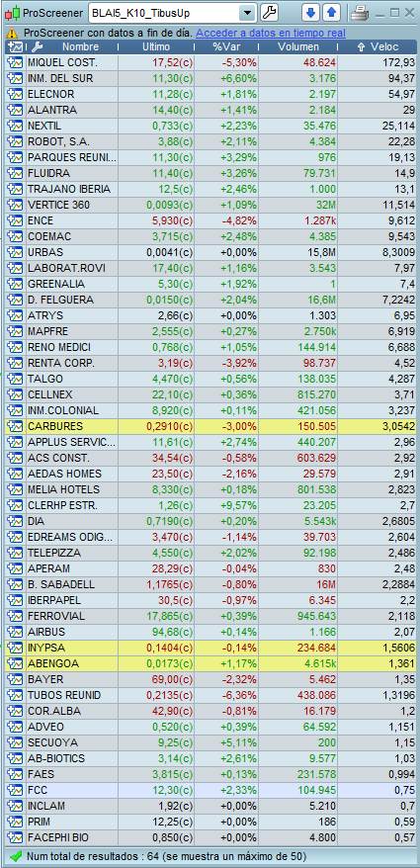Select the PARQUES REUNI... row name

[x=72, y=158]
